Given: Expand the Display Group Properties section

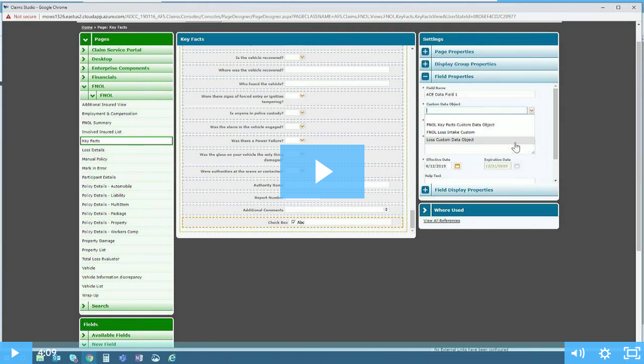Looking at the screenshot, I should click(426, 64).
